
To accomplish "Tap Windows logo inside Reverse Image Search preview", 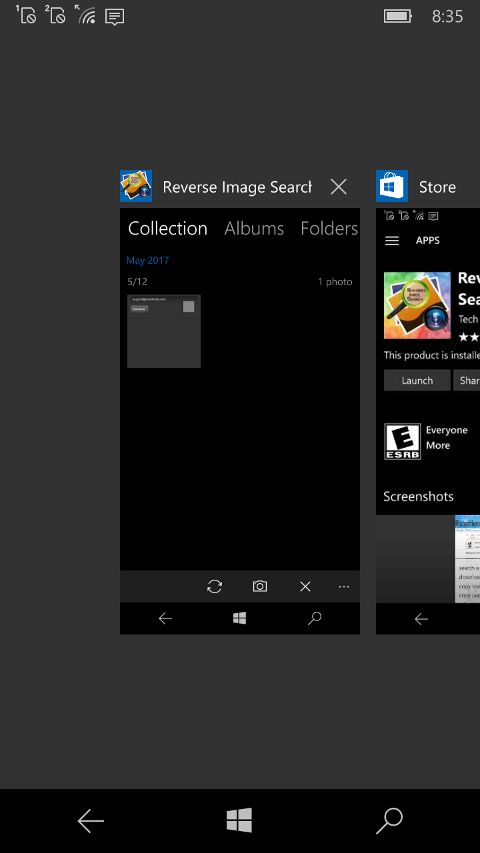I will (239, 619).
